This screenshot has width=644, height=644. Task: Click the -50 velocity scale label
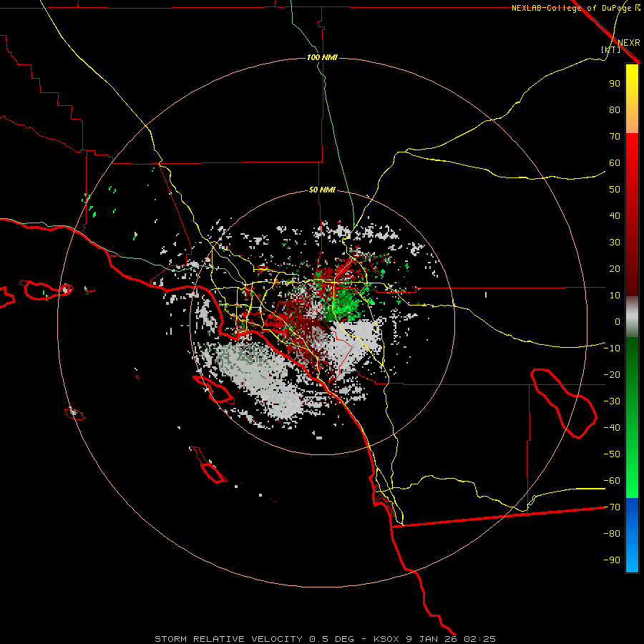(612, 454)
